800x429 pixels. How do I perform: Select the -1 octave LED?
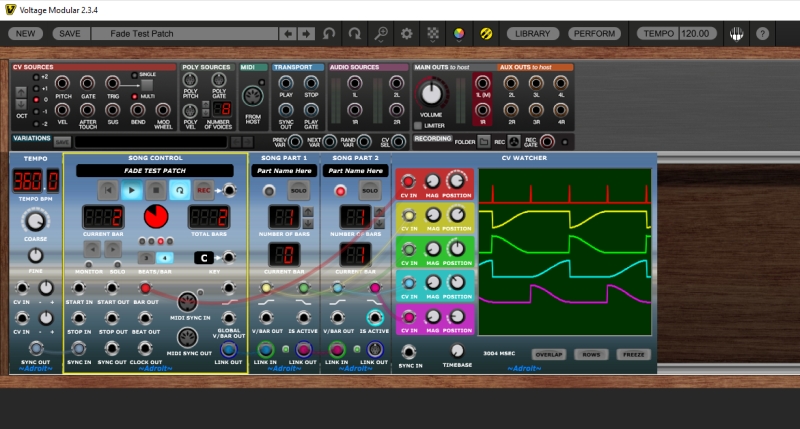coord(36,112)
